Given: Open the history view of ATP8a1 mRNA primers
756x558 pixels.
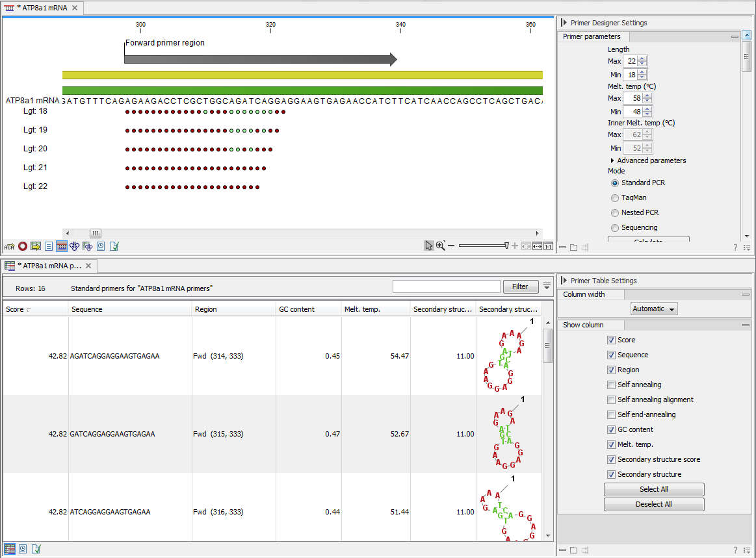Looking at the screenshot, I should 22,549.
